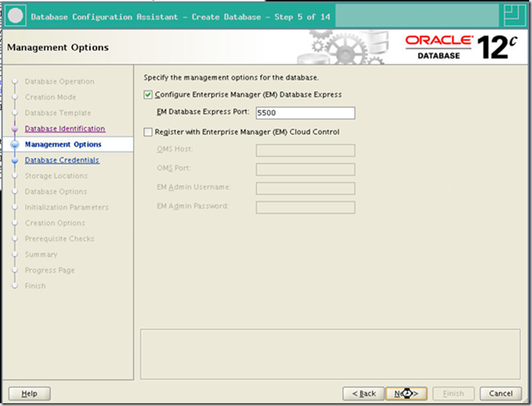Click the OMS Port input field

tap(306, 169)
